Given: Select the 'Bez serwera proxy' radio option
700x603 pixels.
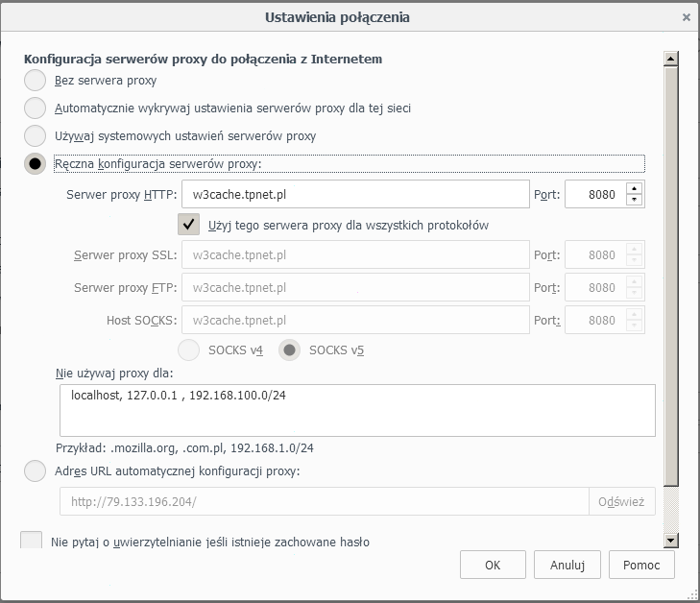Looking at the screenshot, I should click(35, 81).
